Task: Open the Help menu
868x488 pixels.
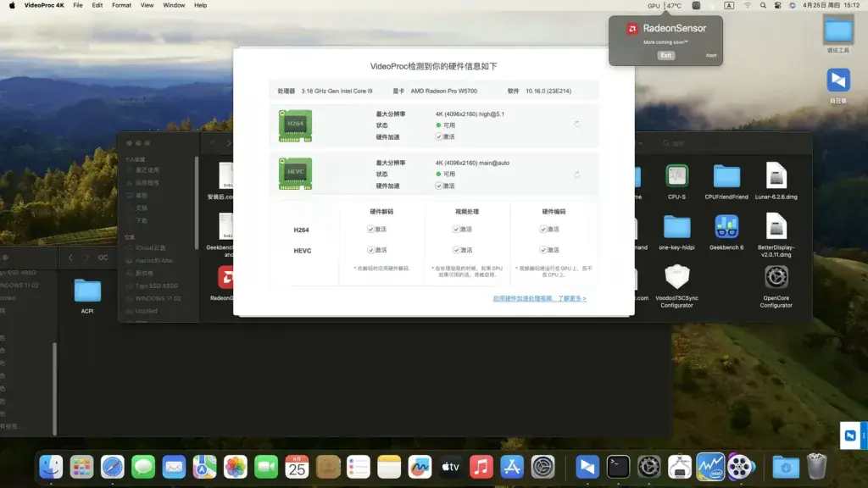Action: tap(200, 6)
